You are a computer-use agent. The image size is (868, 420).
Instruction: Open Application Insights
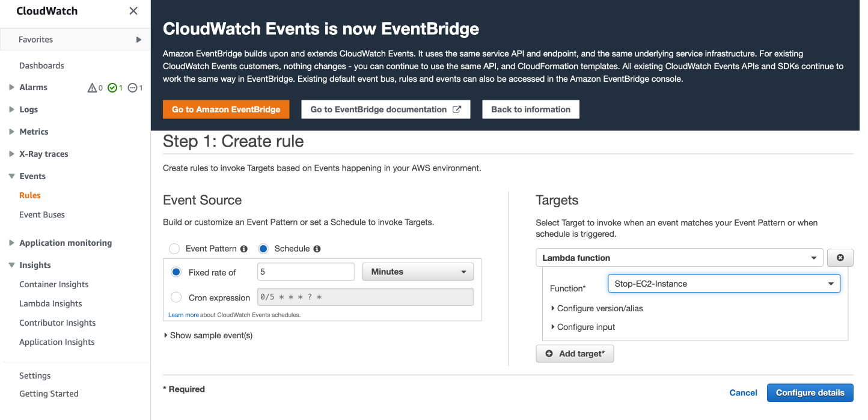pyautogui.click(x=57, y=342)
